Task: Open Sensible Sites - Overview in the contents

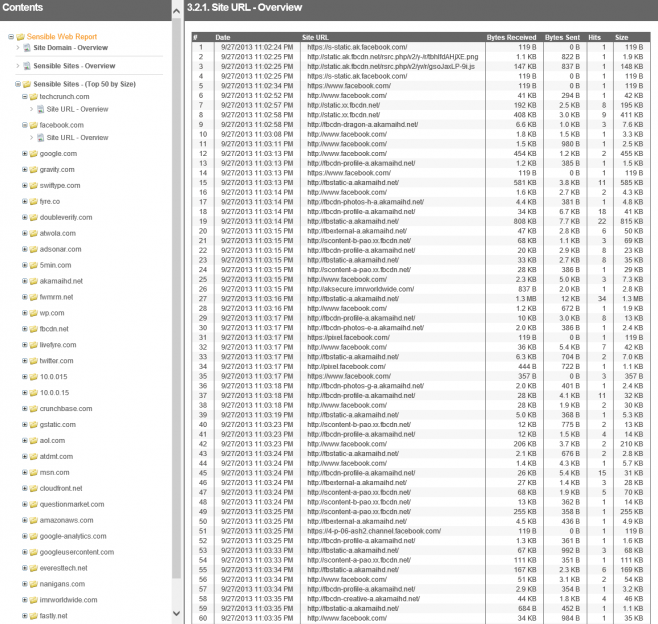Action: click(70, 65)
